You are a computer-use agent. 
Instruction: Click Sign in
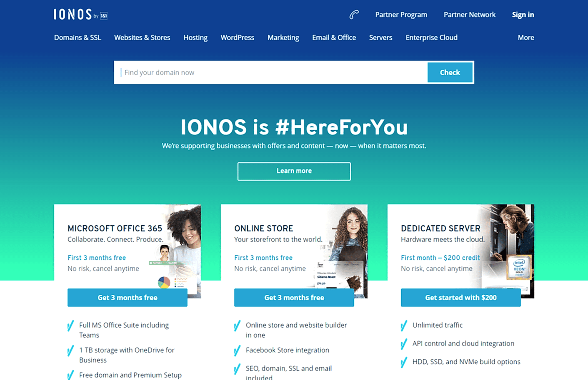523,15
